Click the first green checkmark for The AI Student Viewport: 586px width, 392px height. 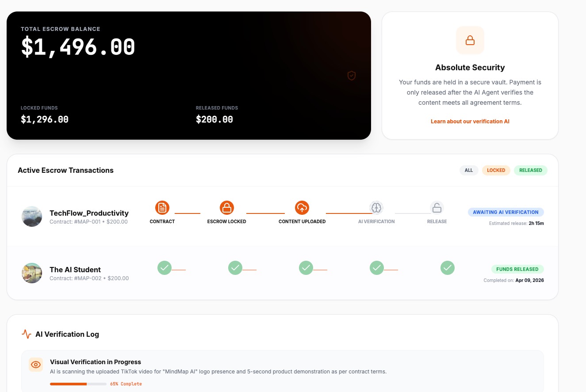point(165,268)
